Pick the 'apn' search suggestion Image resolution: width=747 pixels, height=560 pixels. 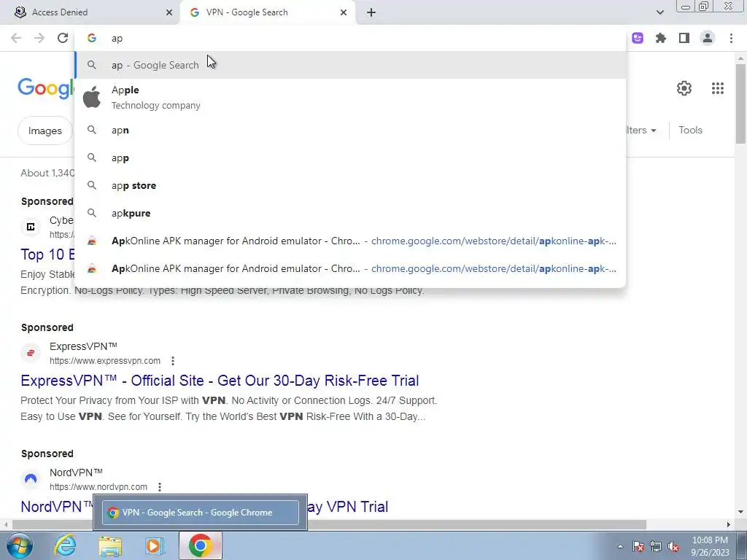(x=350, y=130)
